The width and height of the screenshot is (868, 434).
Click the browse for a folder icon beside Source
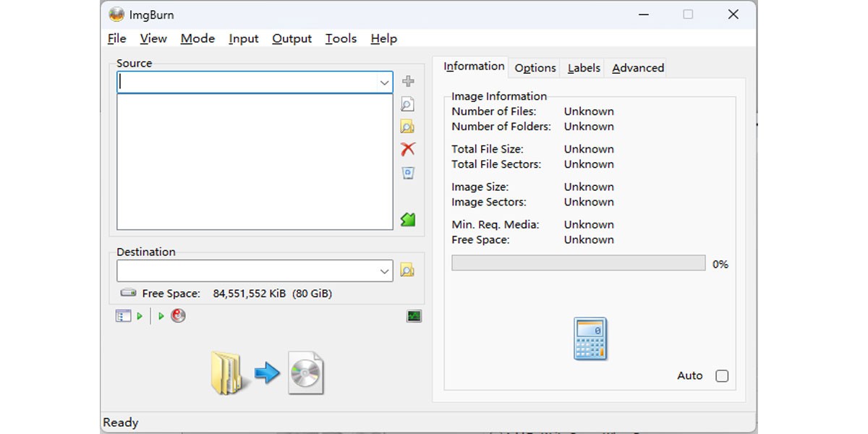[x=408, y=127]
